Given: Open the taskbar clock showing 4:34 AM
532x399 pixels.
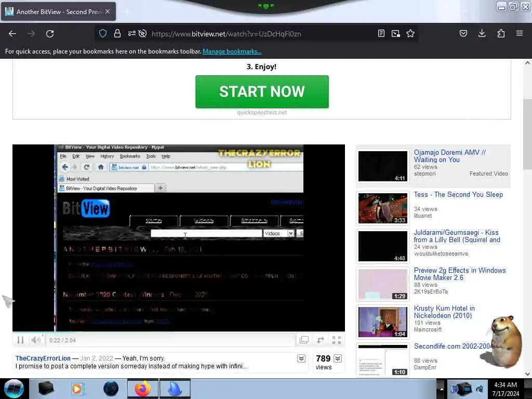Looking at the screenshot, I should 506,389.
